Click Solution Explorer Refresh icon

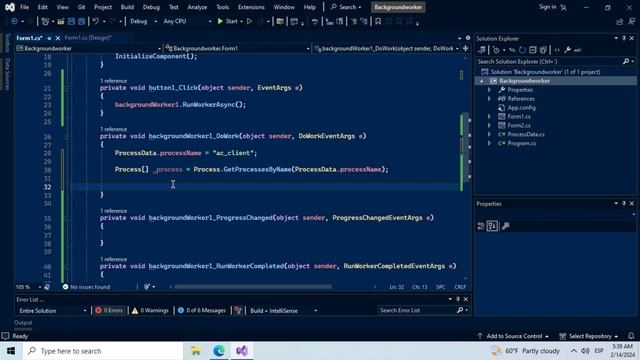tap(522, 50)
